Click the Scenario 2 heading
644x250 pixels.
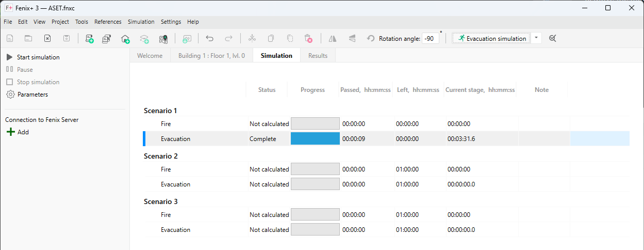click(x=160, y=156)
